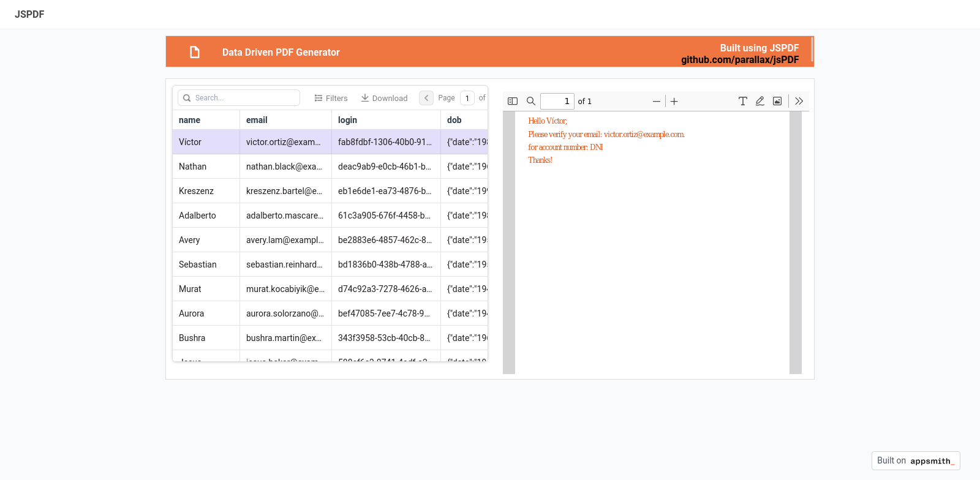Click the table page number box

click(x=467, y=98)
